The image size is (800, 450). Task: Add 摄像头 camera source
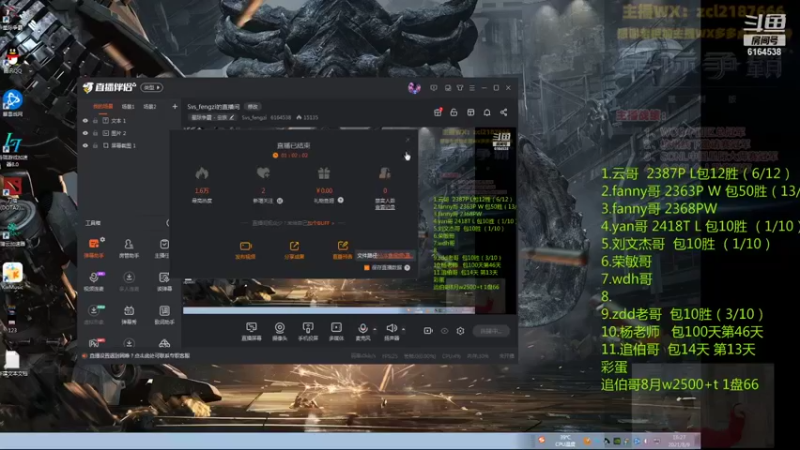280,331
